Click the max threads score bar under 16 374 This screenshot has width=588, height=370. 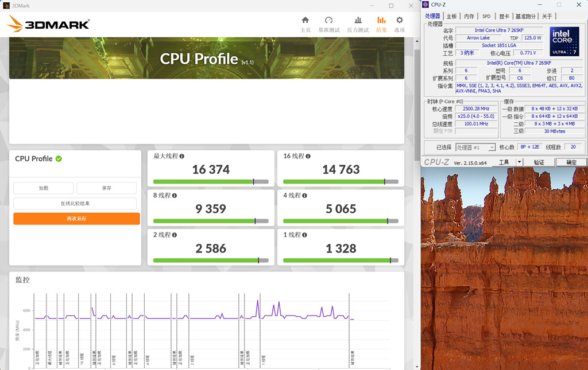(x=211, y=182)
